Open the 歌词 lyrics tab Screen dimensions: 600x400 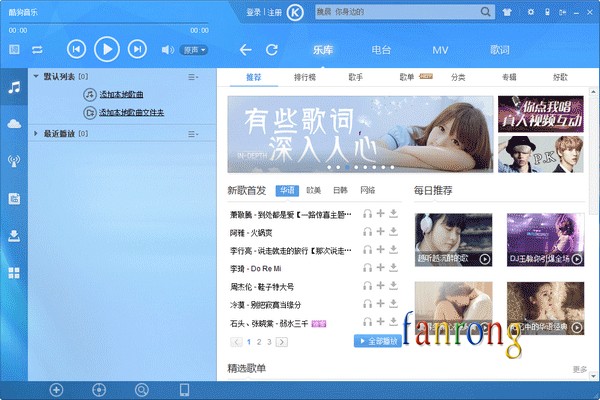(500, 50)
